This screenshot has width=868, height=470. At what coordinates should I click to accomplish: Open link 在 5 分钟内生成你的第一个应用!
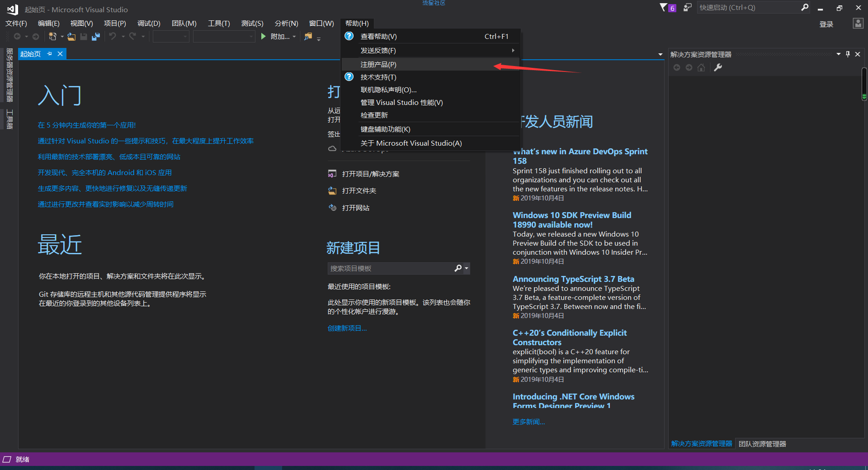coord(87,125)
